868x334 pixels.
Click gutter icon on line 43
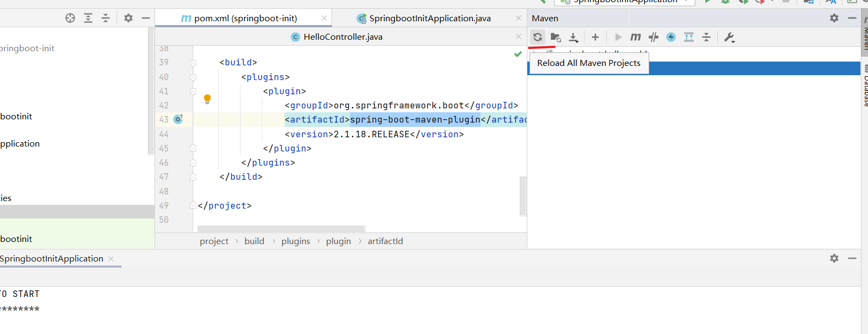coord(178,119)
